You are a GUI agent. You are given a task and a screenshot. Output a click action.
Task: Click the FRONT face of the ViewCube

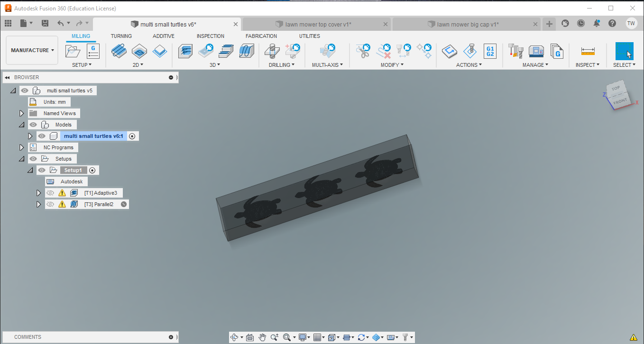pos(620,101)
